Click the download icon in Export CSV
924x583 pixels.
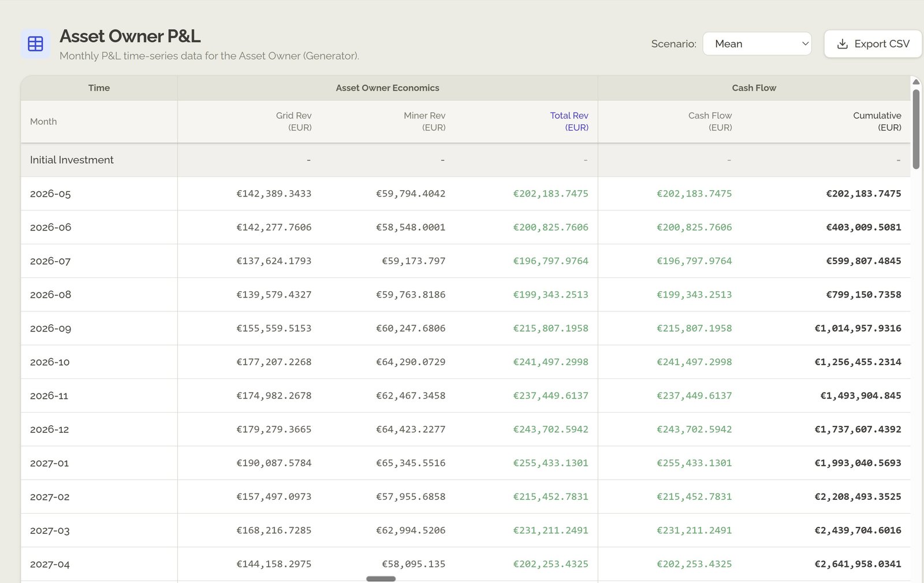tap(843, 44)
